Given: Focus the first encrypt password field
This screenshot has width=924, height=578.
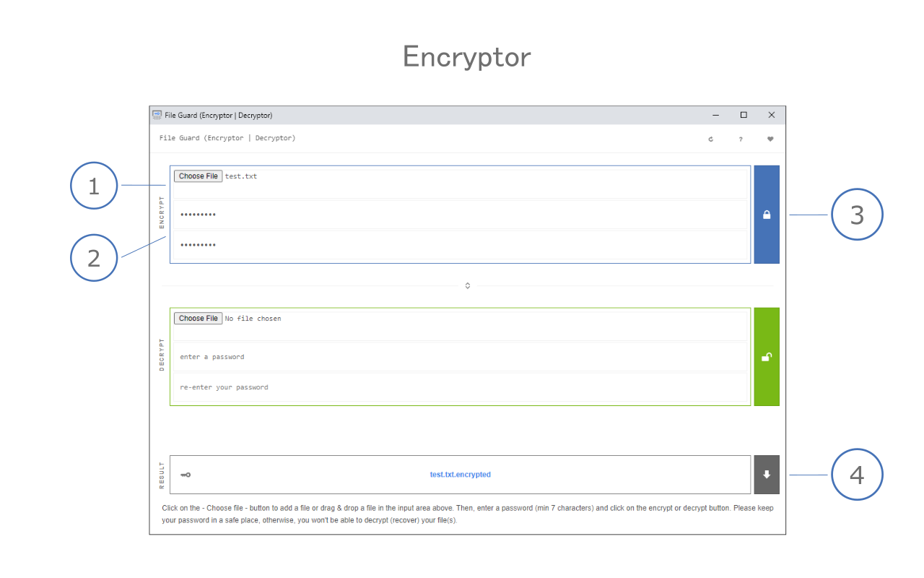Looking at the screenshot, I should tap(461, 215).
